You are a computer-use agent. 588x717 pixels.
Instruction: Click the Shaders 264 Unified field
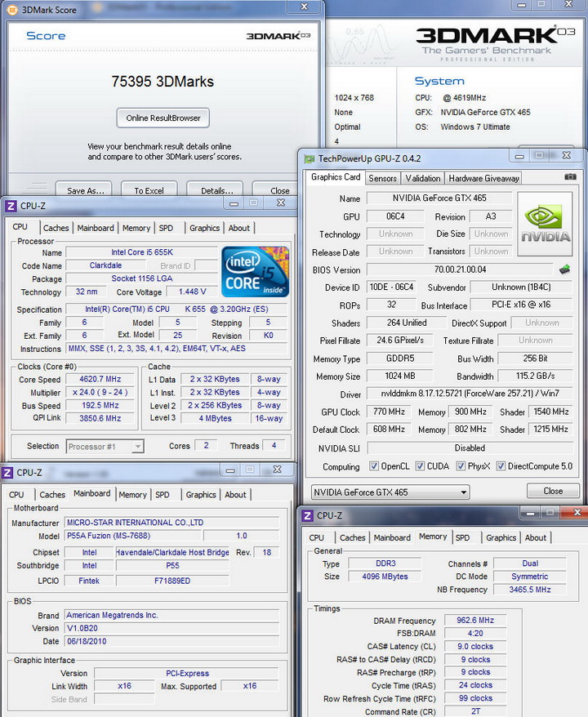tap(407, 323)
